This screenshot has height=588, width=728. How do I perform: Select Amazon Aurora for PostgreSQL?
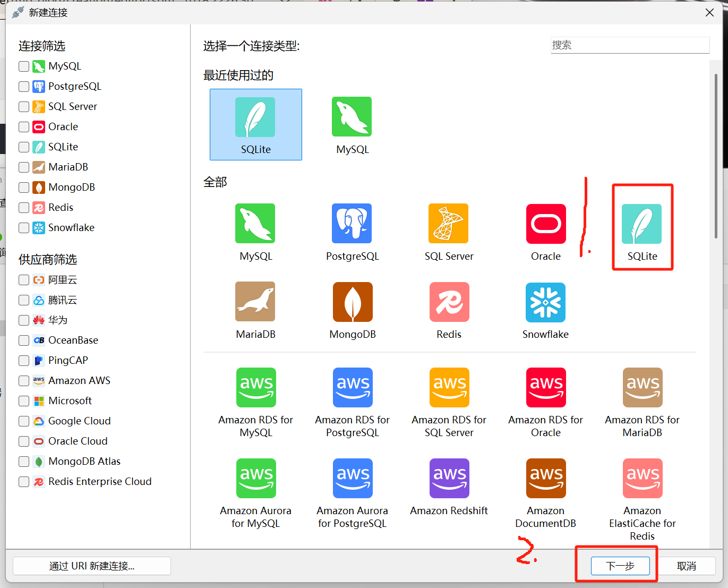(352, 493)
